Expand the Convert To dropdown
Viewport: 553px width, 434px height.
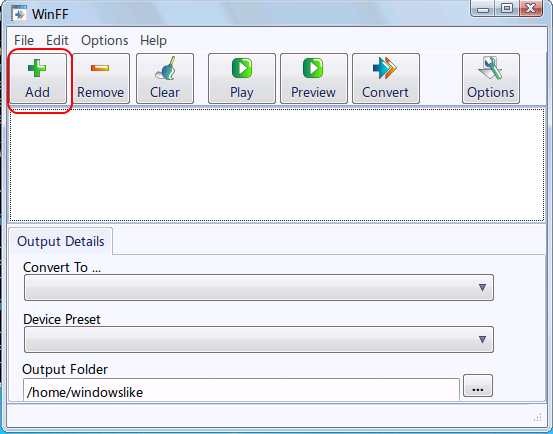[259, 288]
